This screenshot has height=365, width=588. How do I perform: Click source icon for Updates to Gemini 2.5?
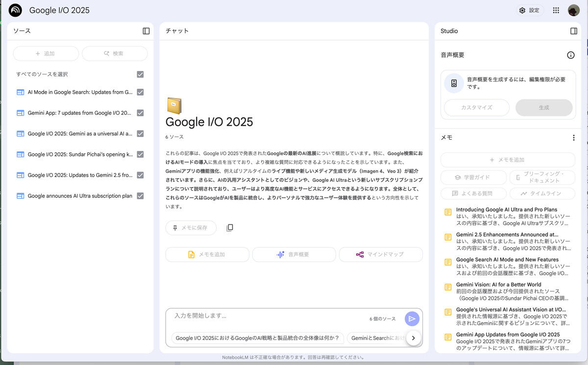20,175
